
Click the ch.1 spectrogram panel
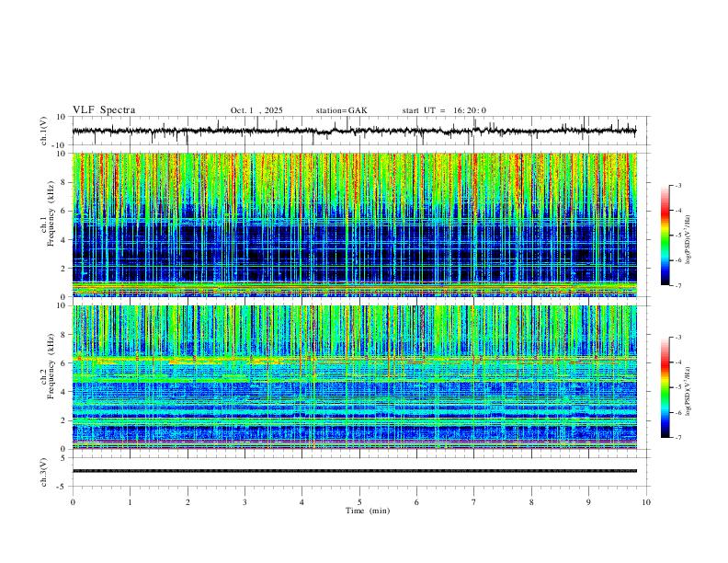coord(354,224)
